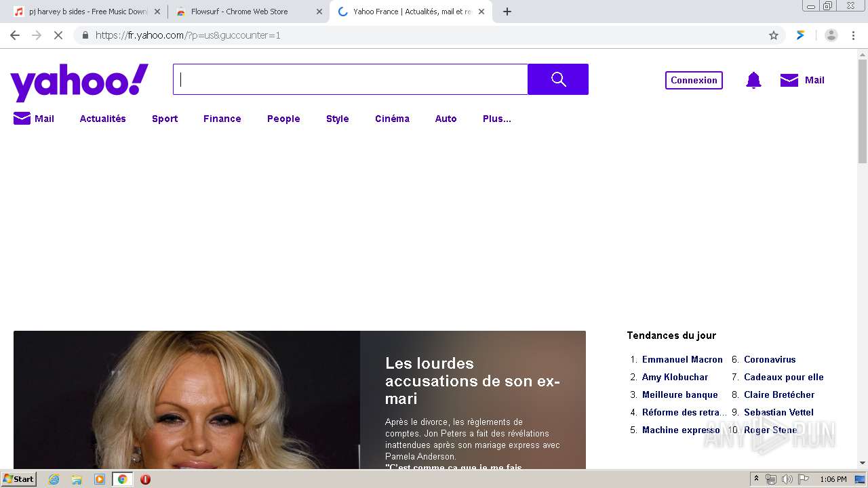Open trending topic Coronavirus
Screen dimensions: 868x488
(x=770, y=359)
